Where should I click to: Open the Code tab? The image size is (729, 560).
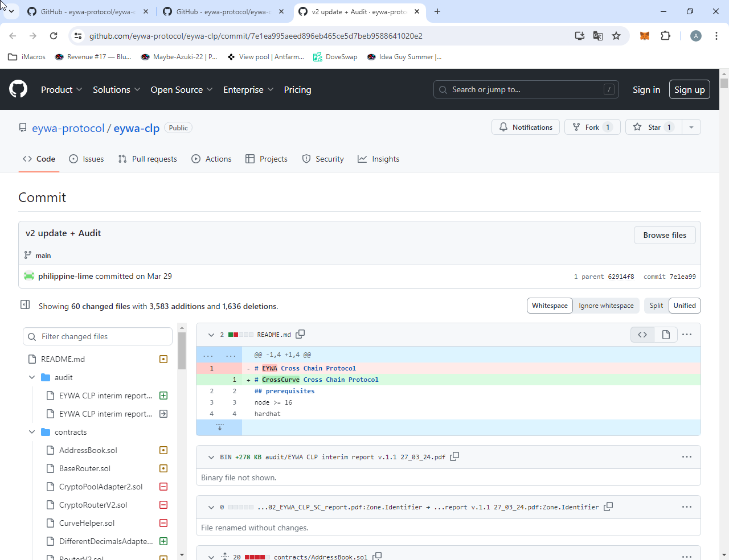(39, 159)
